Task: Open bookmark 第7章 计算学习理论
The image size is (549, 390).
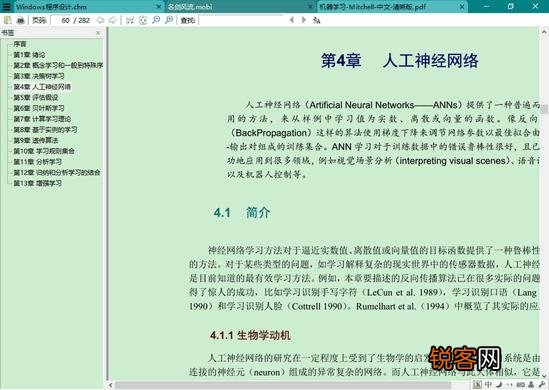Action: click(x=42, y=119)
